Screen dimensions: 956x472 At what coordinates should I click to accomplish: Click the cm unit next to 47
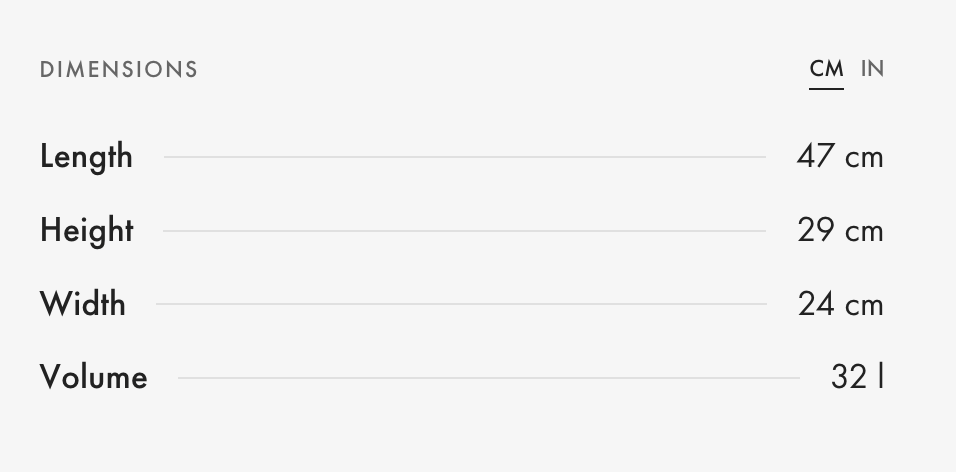click(864, 158)
